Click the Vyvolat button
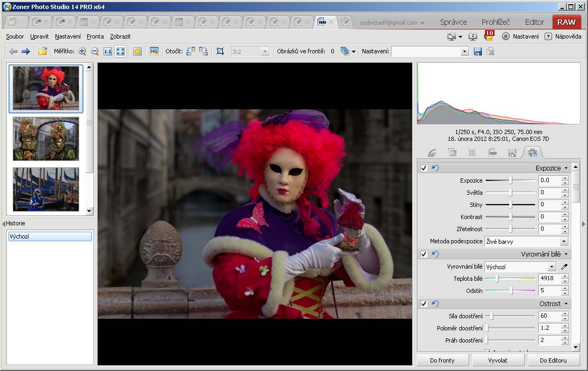This screenshot has height=371, width=588. [498, 360]
